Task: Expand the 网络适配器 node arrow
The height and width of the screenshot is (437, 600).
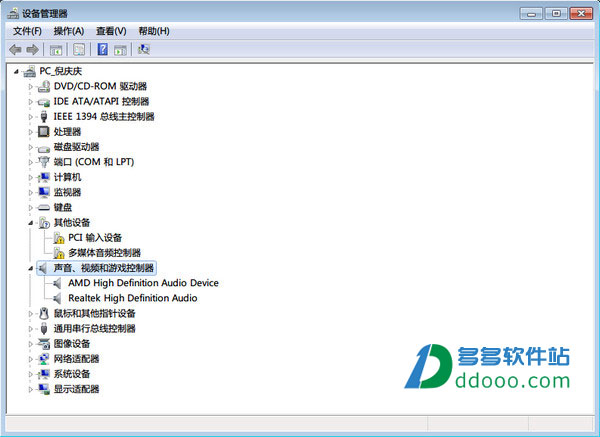Action: pyautogui.click(x=31, y=359)
